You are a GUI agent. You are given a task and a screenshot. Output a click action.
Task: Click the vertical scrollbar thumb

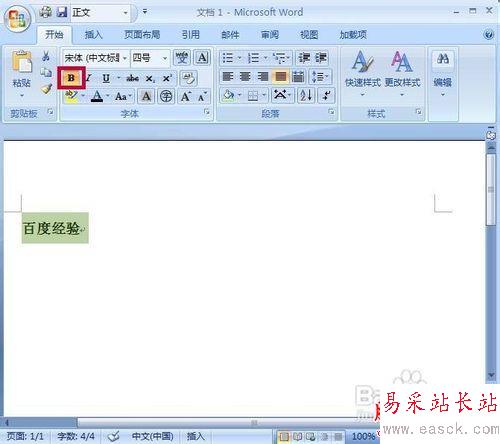pos(491,189)
